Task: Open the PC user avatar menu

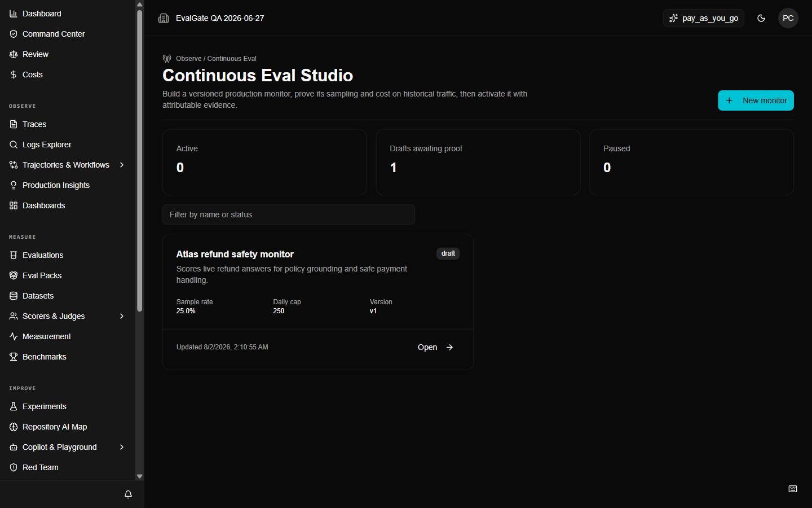Action: (788, 18)
